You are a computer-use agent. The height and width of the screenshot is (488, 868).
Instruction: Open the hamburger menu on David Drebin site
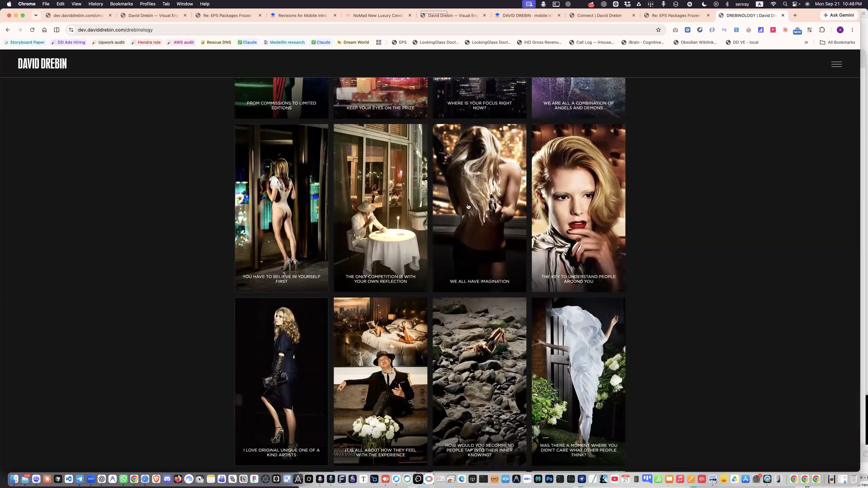coord(836,64)
